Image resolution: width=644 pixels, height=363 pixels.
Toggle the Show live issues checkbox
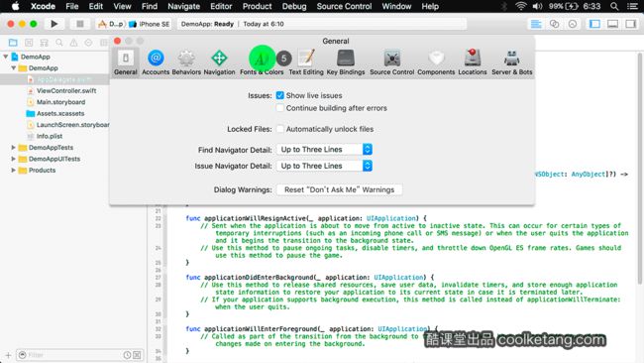[280, 95]
